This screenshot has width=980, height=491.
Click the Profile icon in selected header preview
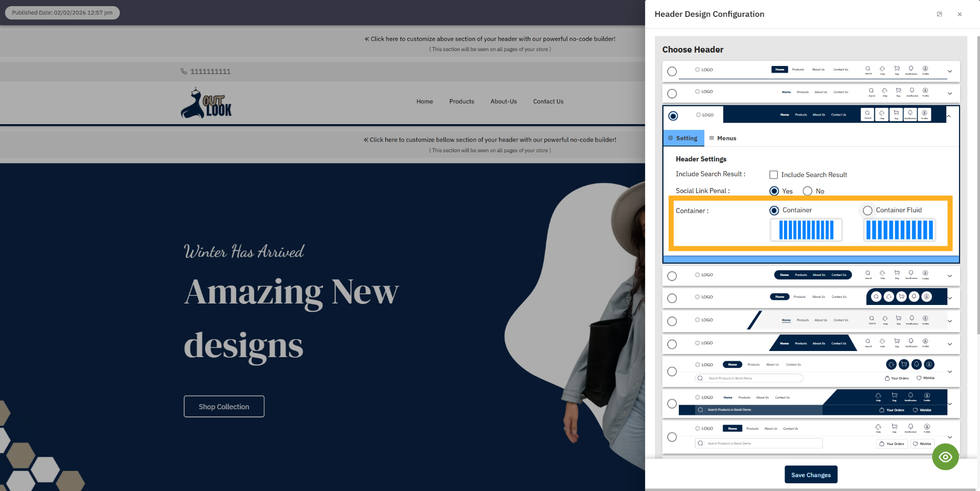(x=924, y=114)
